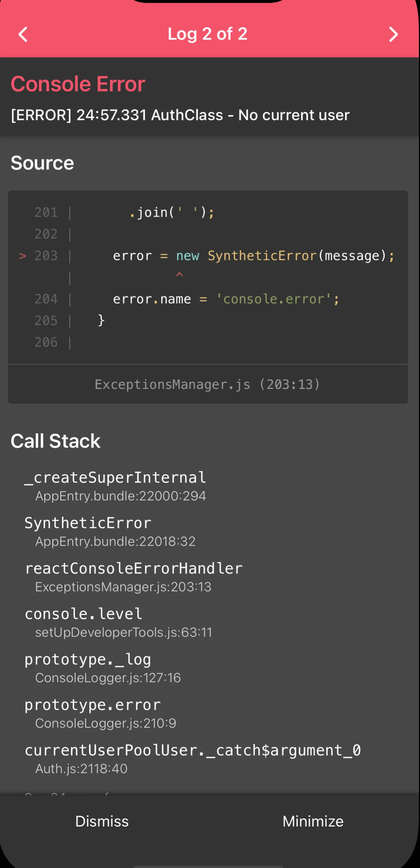Dismiss the console error

102,821
